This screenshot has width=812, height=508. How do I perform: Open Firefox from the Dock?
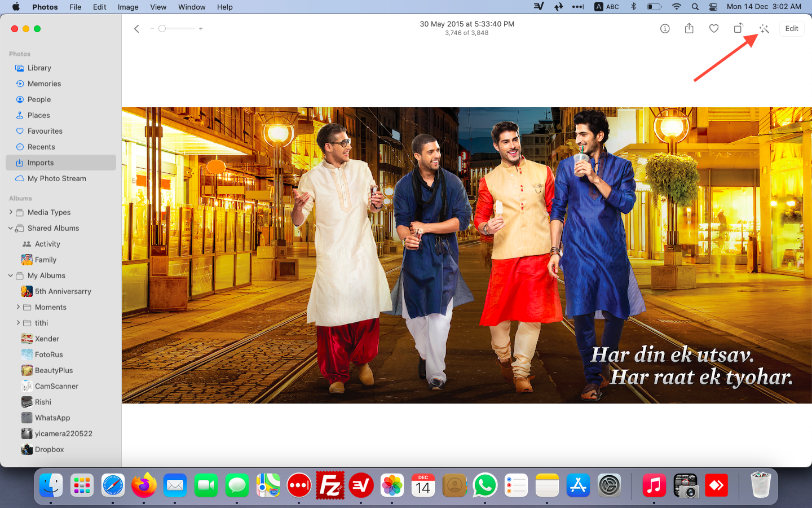pos(144,485)
